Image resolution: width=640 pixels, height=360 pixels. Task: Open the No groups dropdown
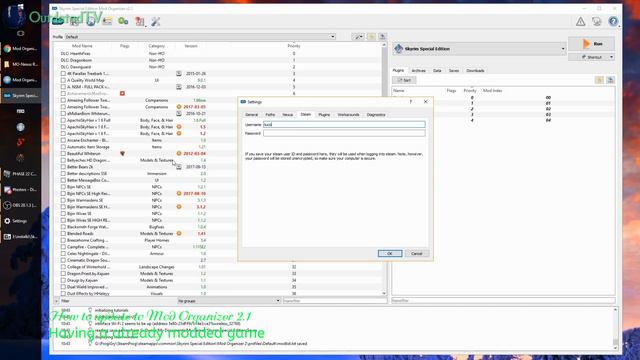(229, 301)
